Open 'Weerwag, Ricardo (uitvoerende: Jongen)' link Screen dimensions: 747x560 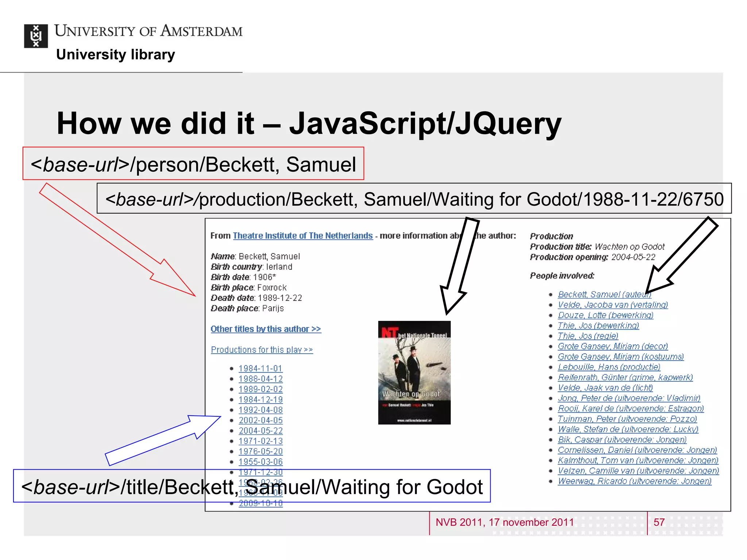635,481
